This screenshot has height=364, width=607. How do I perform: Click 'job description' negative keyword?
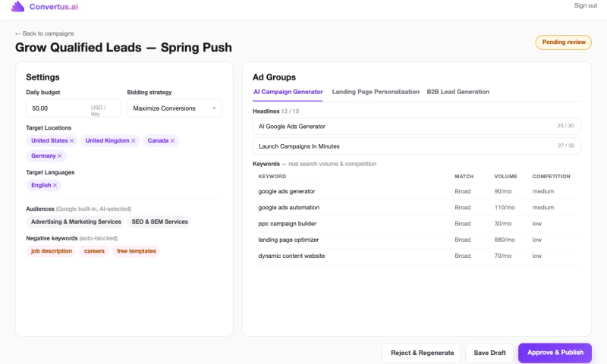[52, 252]
